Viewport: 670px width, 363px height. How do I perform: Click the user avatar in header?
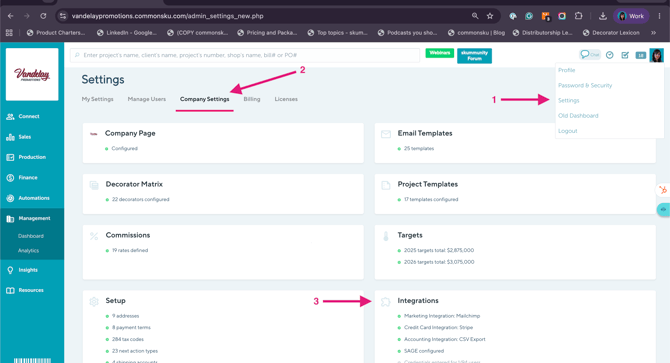(657, 55)
